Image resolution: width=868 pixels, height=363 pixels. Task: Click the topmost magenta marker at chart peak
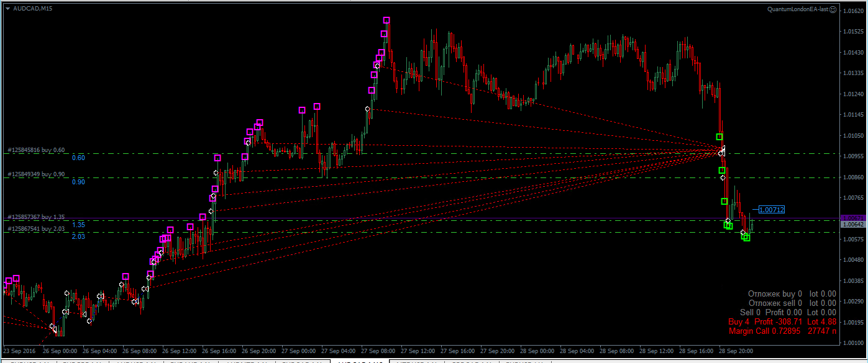coord(386,20)
